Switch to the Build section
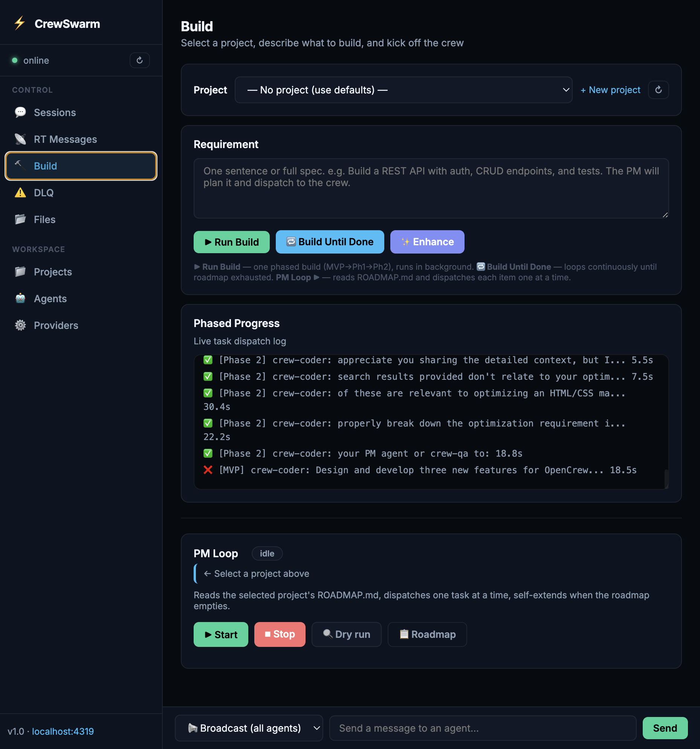 click(45, 166)
